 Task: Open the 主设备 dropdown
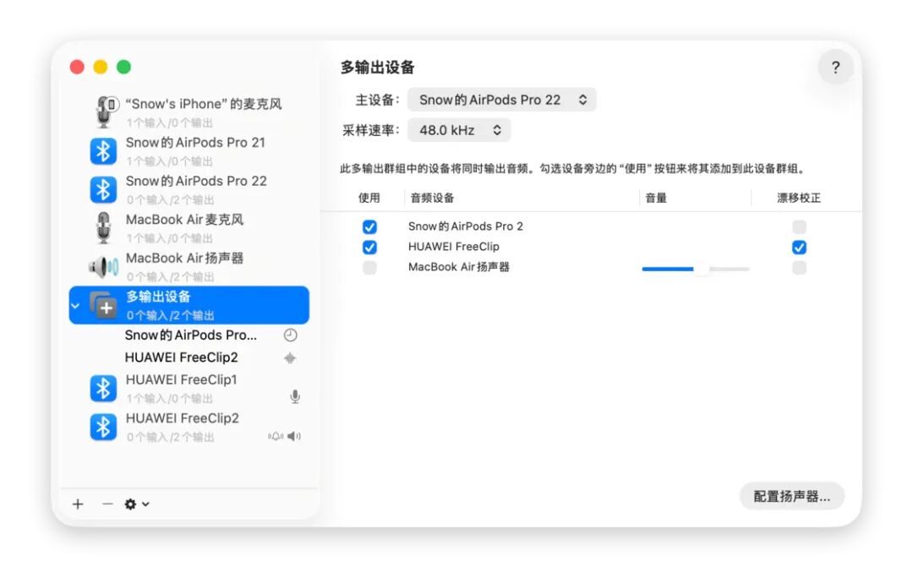[502, 101]
